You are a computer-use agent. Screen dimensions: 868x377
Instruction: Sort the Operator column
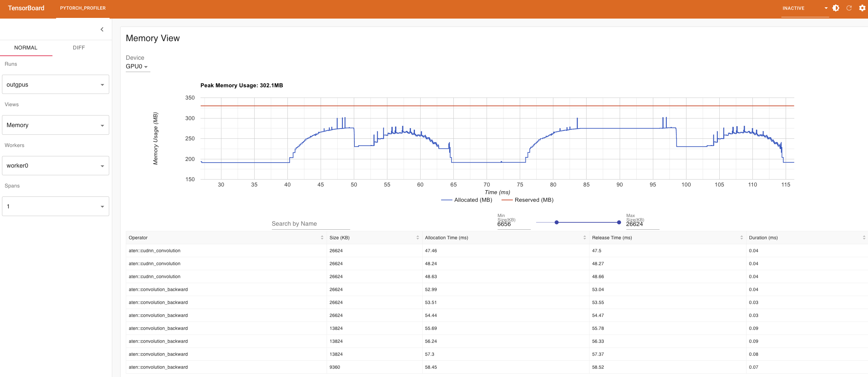coord(322,238)
